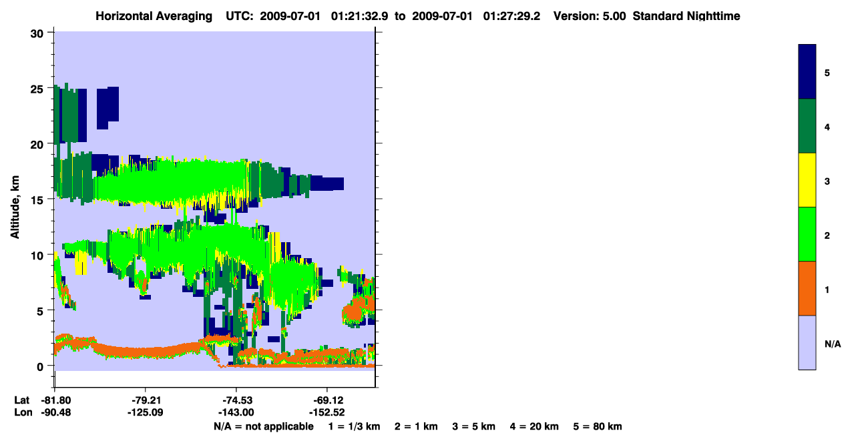Click the colorbar label 'N/A'

coord(833,344)
